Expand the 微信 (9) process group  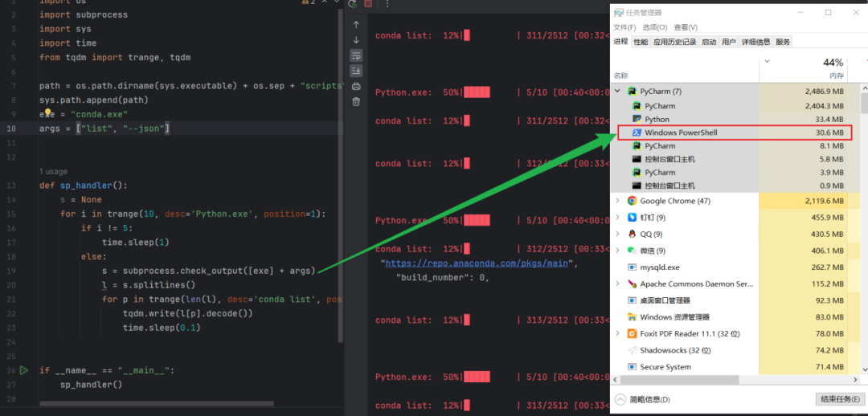click(618, 251)
